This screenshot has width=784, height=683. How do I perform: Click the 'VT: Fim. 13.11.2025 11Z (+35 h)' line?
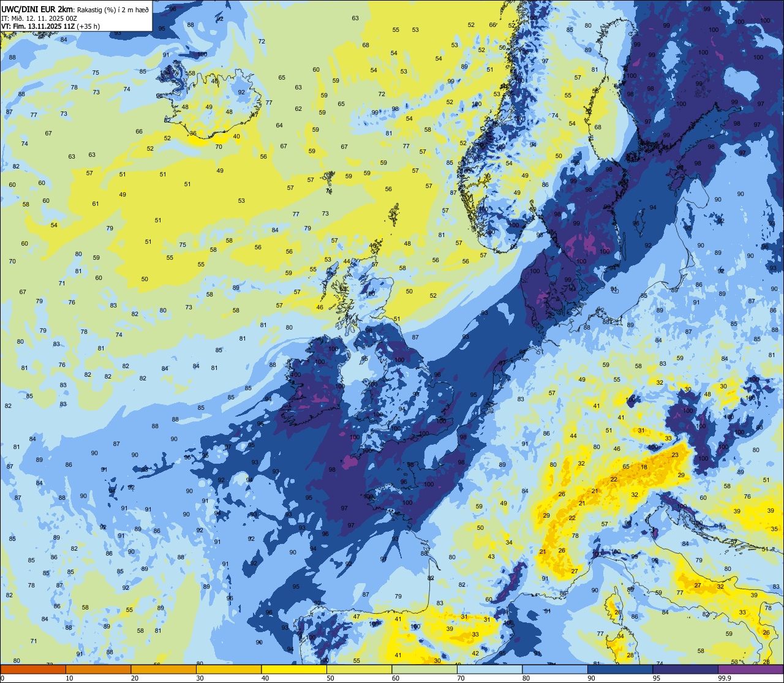pyautogui.click(x=51, y=26)
